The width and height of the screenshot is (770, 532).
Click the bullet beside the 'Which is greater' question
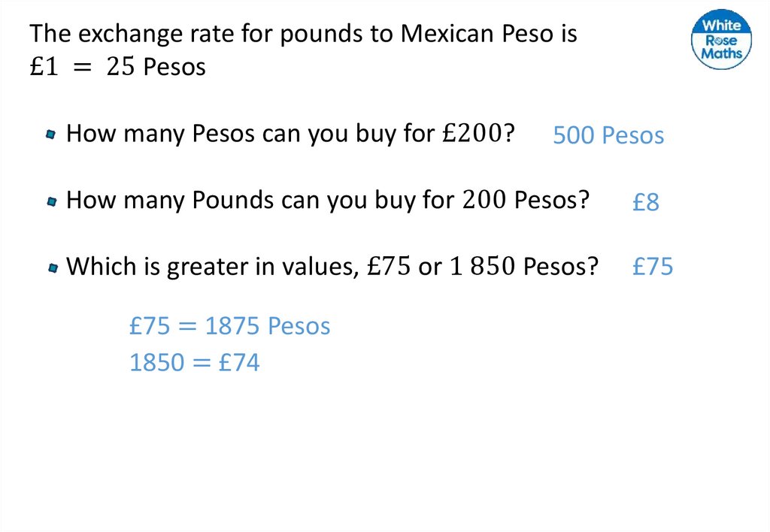tap(51, 268)
